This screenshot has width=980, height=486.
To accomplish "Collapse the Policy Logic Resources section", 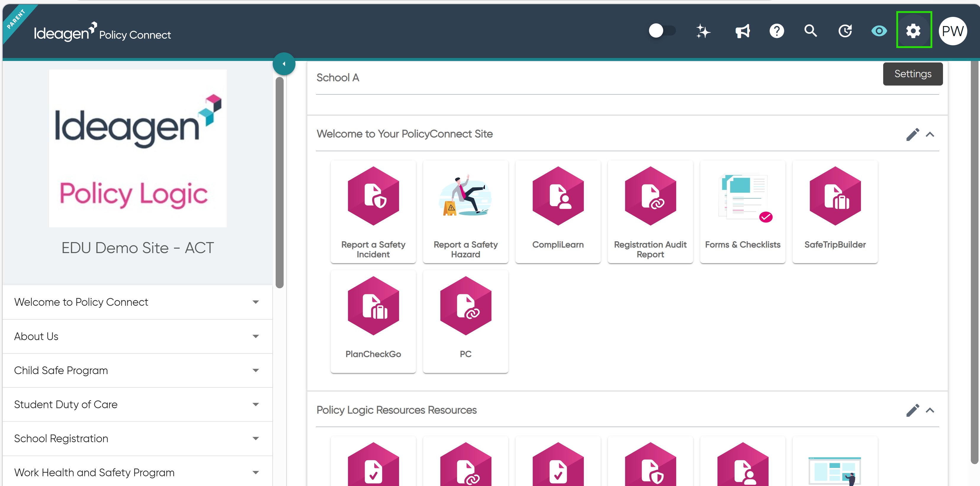I will (930, 410).
